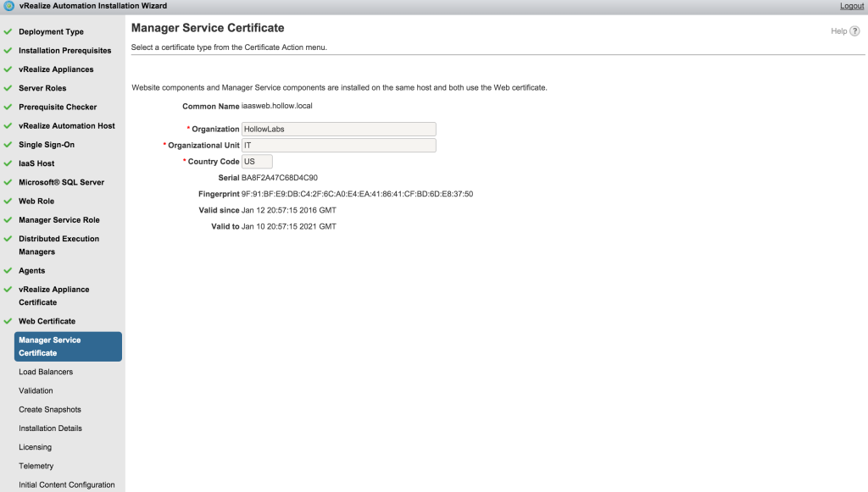Open Help question mark icon
868x492 pixels.
[x=854, y=31]
